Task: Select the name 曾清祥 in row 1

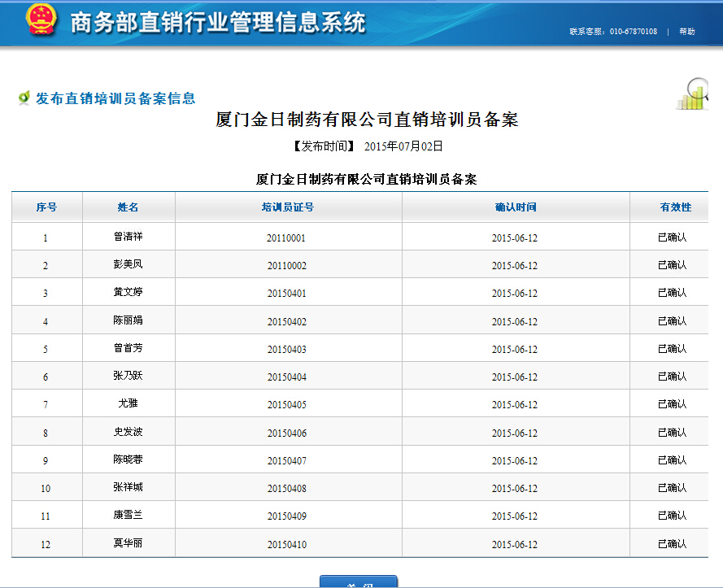Action: click(128, 237)
